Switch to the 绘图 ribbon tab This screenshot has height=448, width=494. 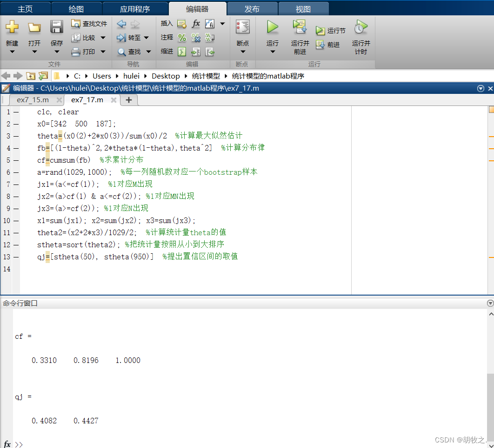pyautogui.click(x=76, y=9)
